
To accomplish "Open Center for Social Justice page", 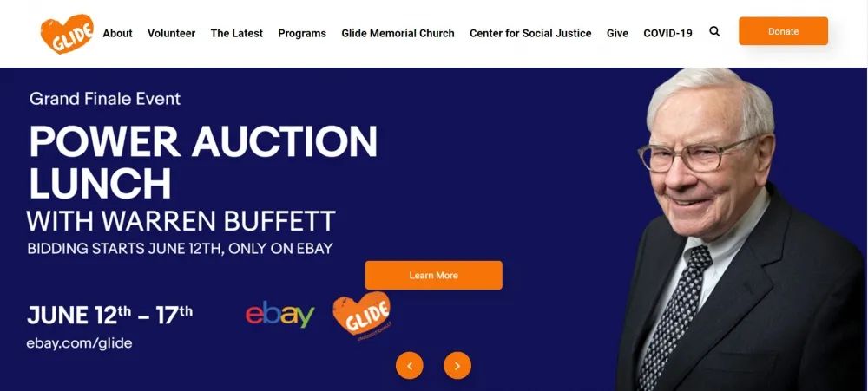I will click(530, 33).
